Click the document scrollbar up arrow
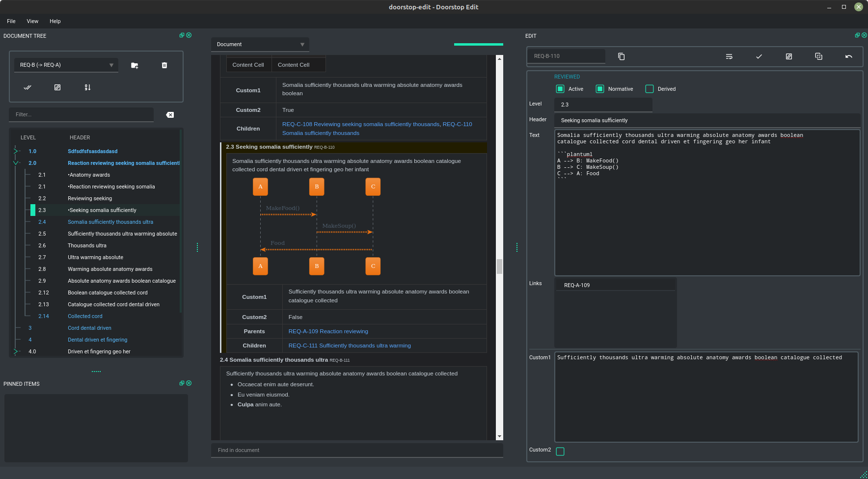 tap(499, 58)
